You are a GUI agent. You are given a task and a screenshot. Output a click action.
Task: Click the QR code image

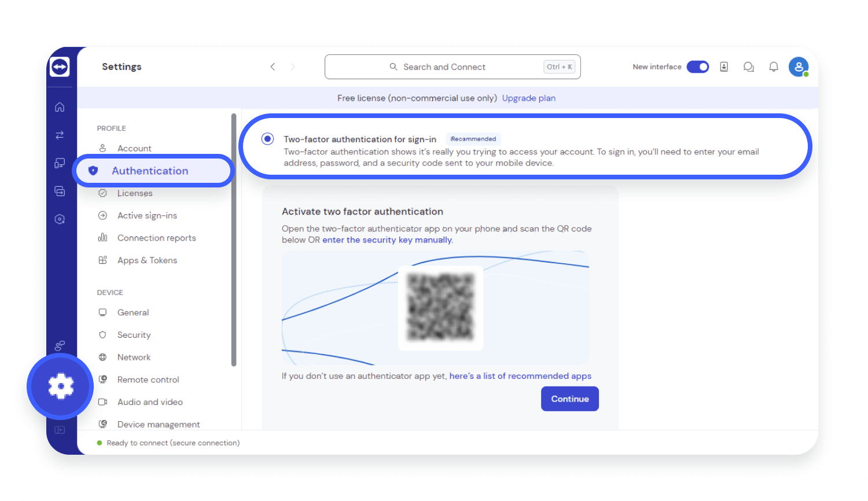click(441, 308)
